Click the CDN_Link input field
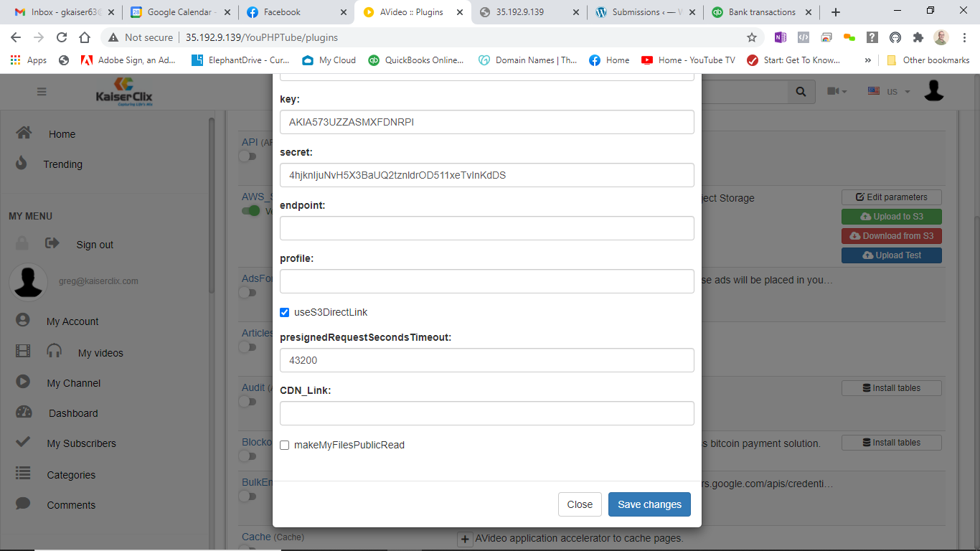This screenshot has width=980, height=551. tap(487, 413)
